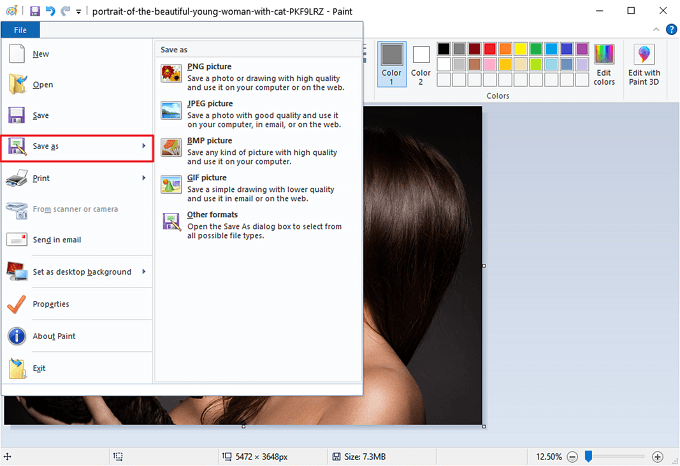This screenshot has width=680, height=466.
Task: Select About Paint menu entry
Action: (x=77, y=336)
